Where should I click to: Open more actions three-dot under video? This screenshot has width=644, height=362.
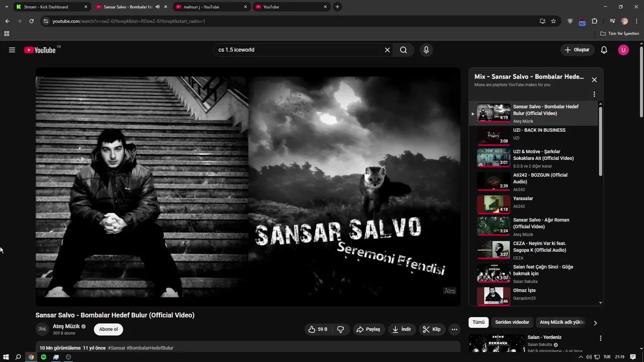click(x=454, y=329)
